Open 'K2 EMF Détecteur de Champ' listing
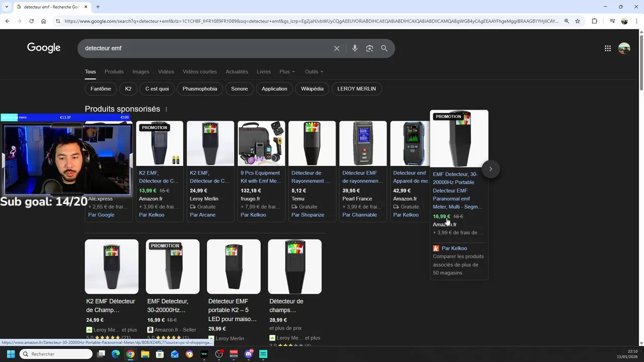Viewport: 644px width, 362px height. pos(111,306)
